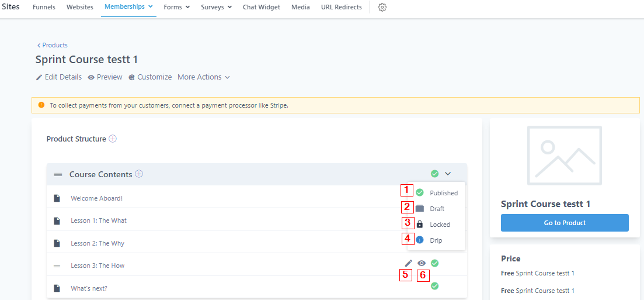Image resolution: width=644 pixels, height=300 pixels.
Task: Toggle the green published status on Lesson 3
Action: (x=435, y=263)
